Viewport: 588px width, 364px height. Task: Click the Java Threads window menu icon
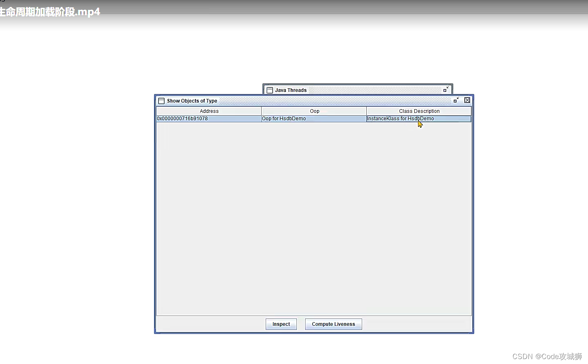tap(270, 90)
